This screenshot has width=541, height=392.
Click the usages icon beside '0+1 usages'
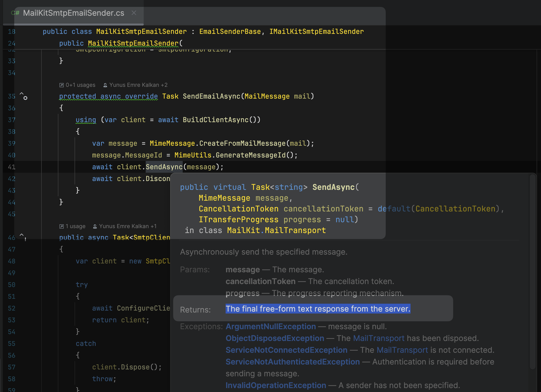[62, 85]
